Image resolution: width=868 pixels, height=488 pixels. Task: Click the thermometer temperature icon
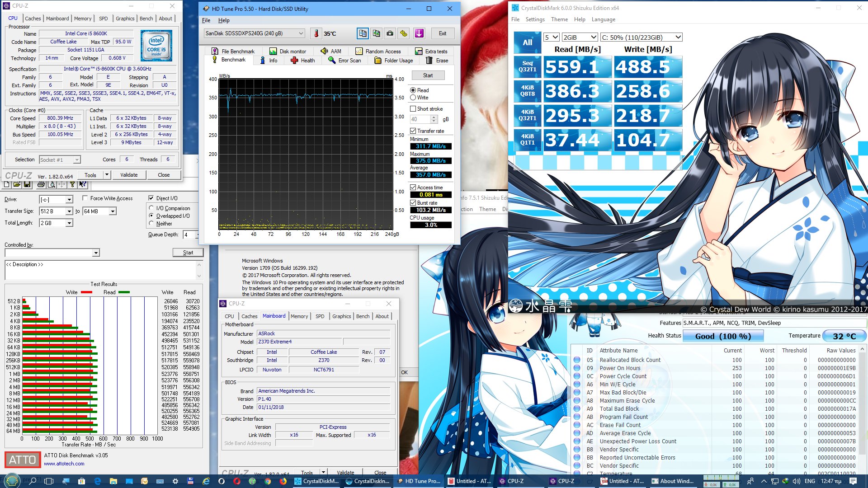[316, 33]
